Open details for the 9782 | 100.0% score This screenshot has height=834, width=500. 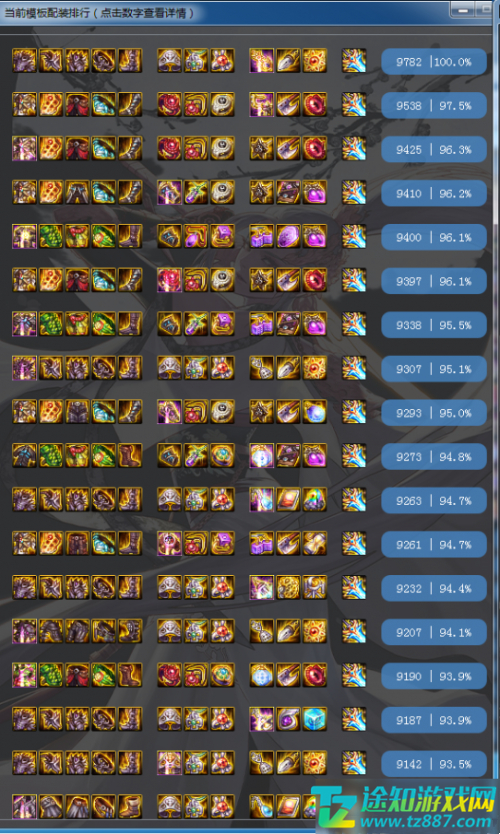click(x=434, y=62)
